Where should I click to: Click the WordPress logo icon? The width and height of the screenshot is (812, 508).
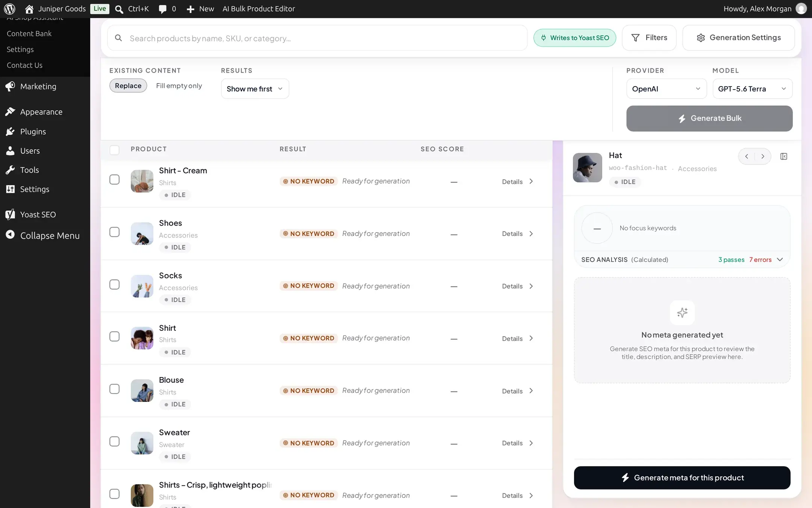(9, 9)
